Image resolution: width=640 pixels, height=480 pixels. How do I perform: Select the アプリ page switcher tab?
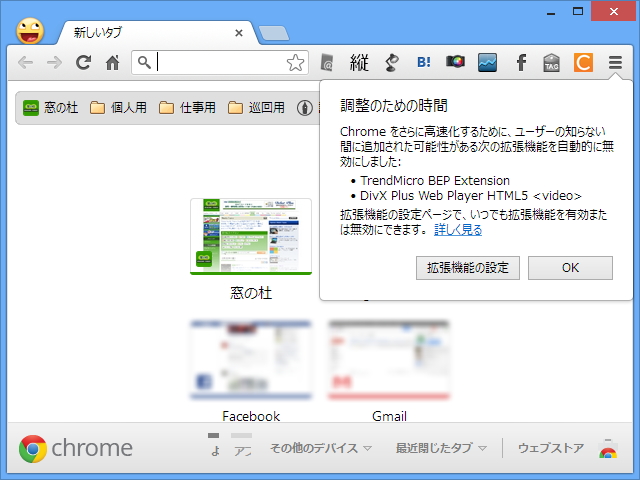pyautogui.click(x=242, y=445)
